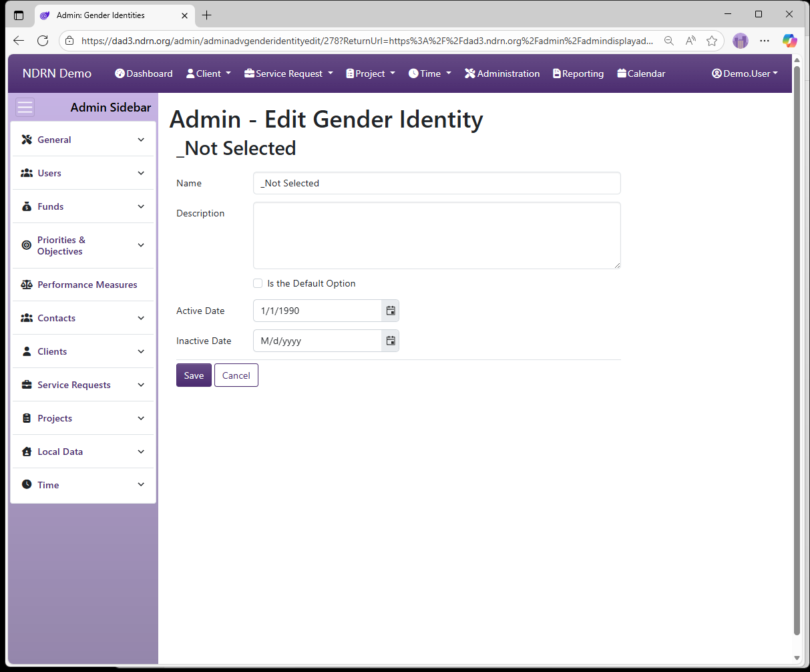Click the page vertical scrollbar thumb
This screenshot has height=672, width=810.
797,351
